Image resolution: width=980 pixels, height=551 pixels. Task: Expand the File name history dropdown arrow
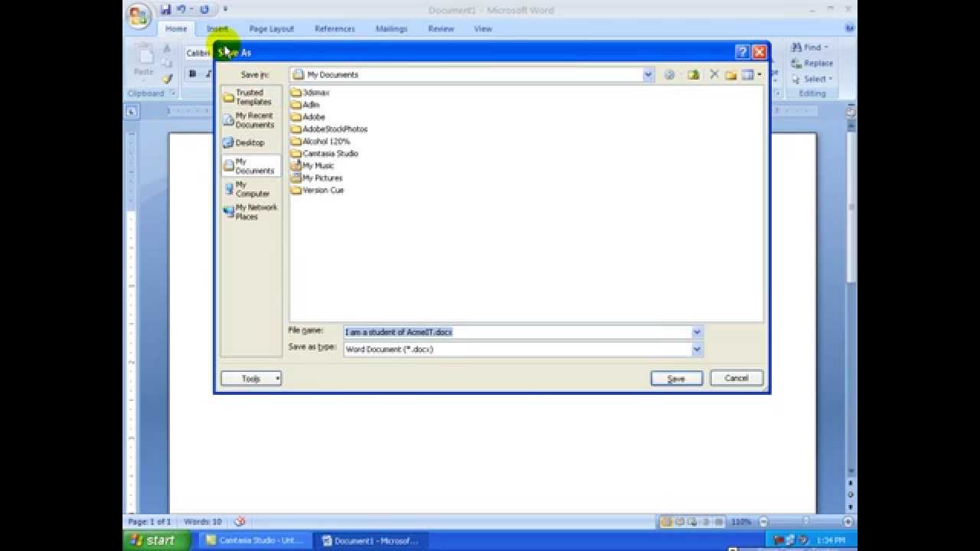tap(697, 332)
